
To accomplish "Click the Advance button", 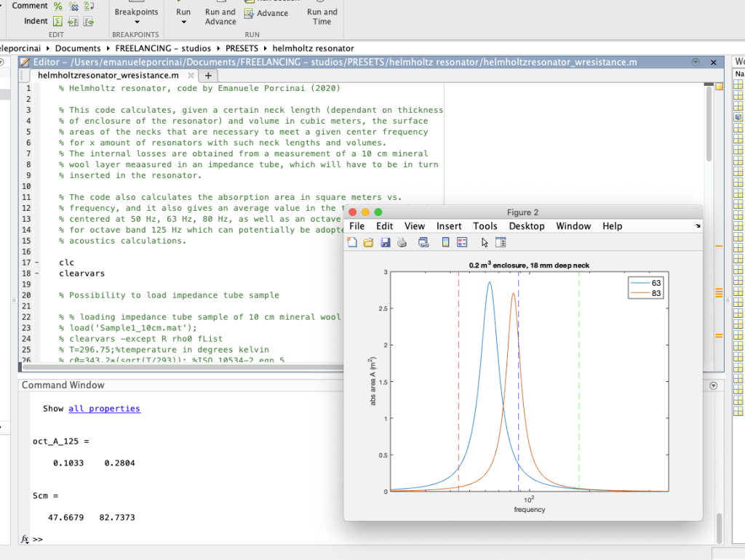I will pos(272,13).
